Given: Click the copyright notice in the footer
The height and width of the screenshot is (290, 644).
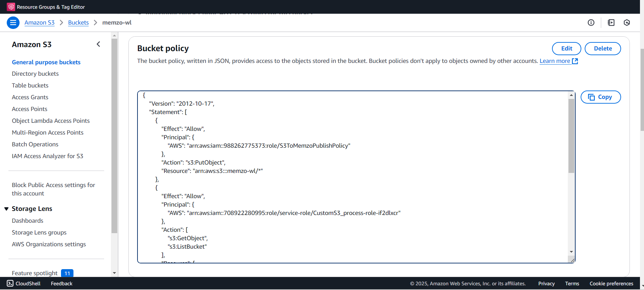Looking at the screenshot, I should point(468,284).
